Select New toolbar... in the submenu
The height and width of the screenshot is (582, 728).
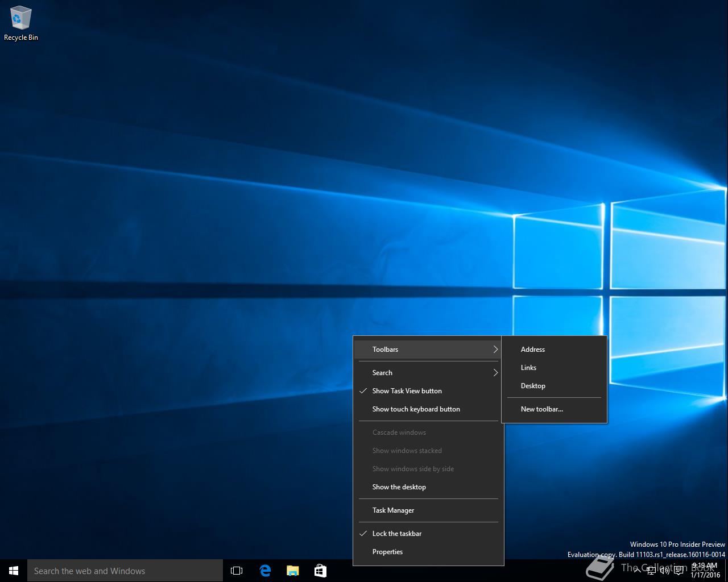coord(541,409)
